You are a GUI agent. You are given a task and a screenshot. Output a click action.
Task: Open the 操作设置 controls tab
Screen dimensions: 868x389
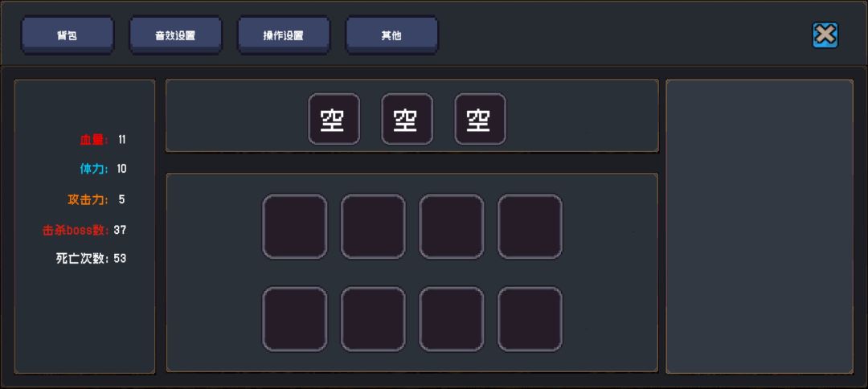click(283, 35)
